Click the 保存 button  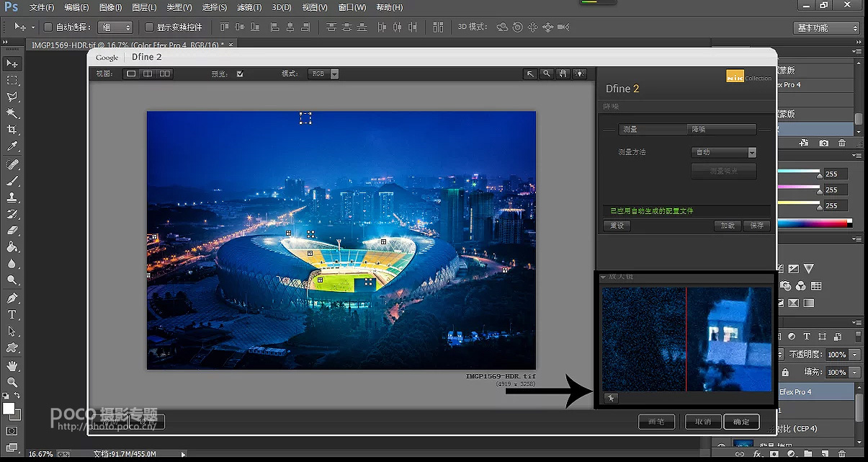[x=756, y=226]
